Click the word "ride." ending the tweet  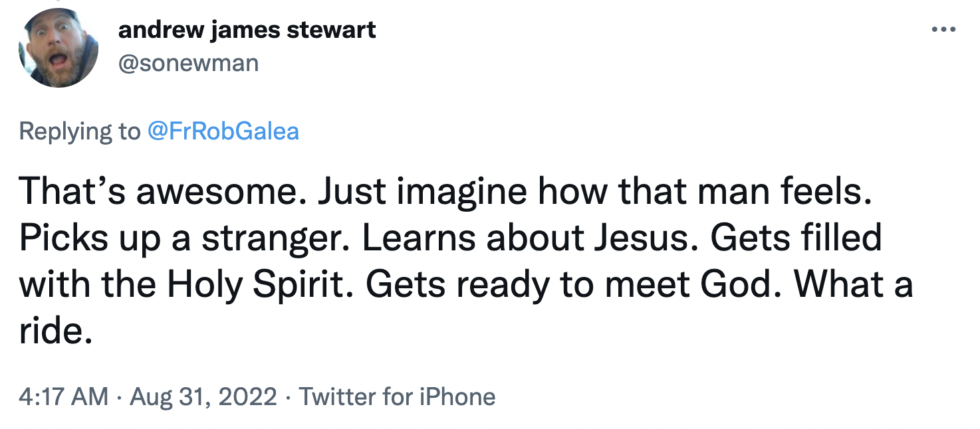[55, 331]
